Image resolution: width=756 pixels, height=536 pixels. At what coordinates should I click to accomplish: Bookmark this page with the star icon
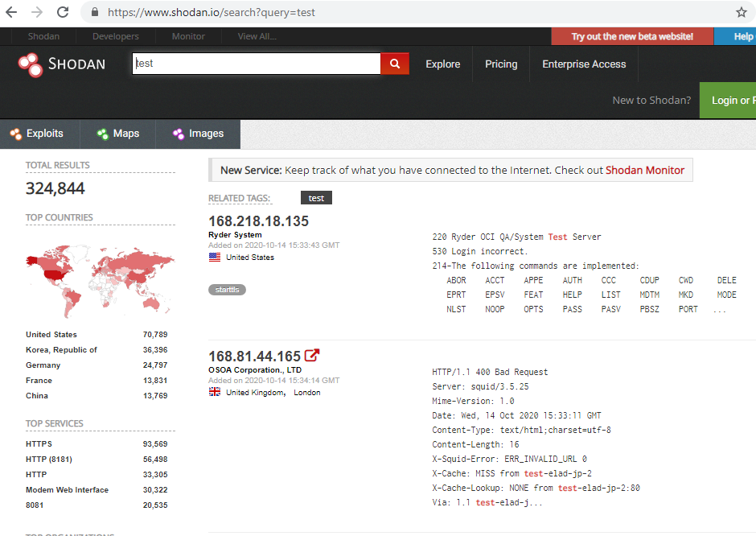pos(741,12)
